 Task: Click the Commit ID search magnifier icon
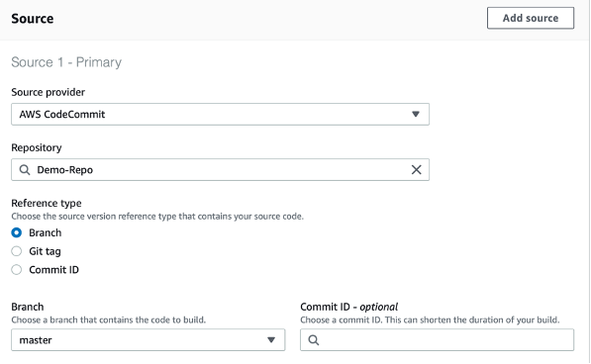click(314, 340)
